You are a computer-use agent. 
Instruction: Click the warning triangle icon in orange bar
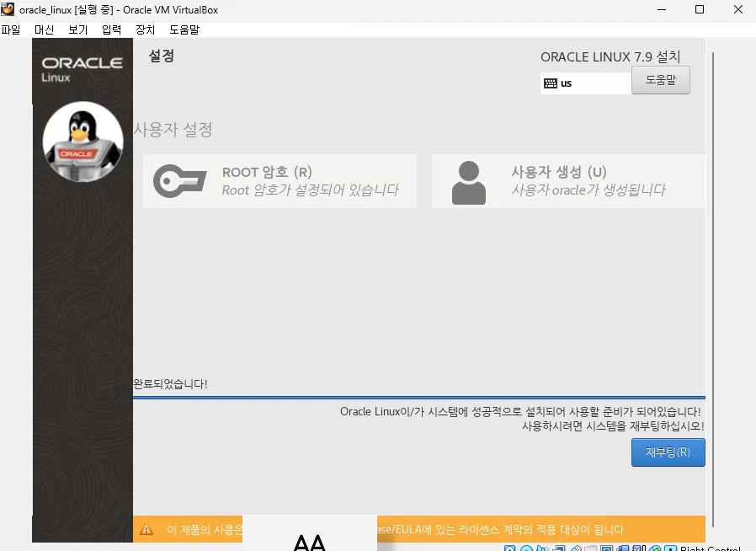point(146,529)
